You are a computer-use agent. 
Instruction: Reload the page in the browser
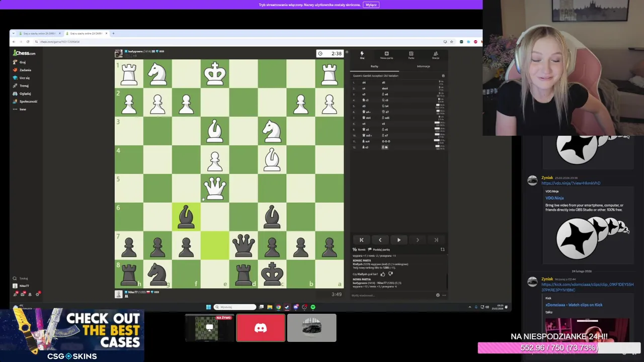pyautogui.click(x=28, y=42)
